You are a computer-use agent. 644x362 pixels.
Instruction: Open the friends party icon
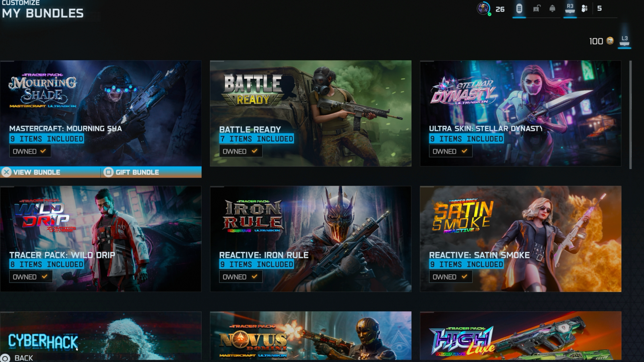(x=584, y=8)
